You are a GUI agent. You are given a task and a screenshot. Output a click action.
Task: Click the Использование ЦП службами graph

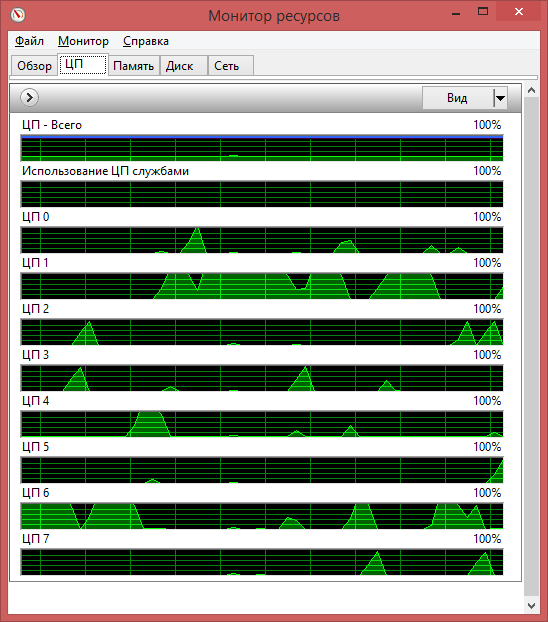tap(262, 194)
